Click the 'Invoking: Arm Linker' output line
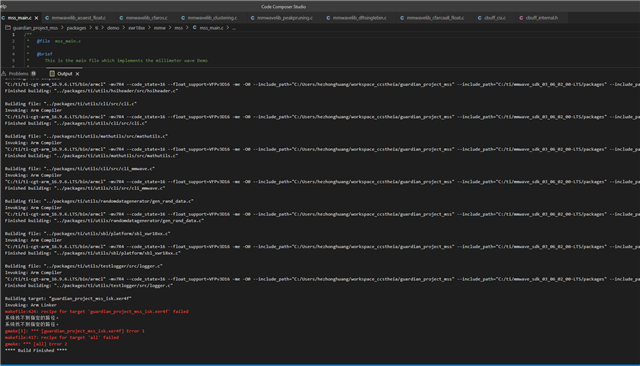 pyautogui.click(x=31, y=305)
